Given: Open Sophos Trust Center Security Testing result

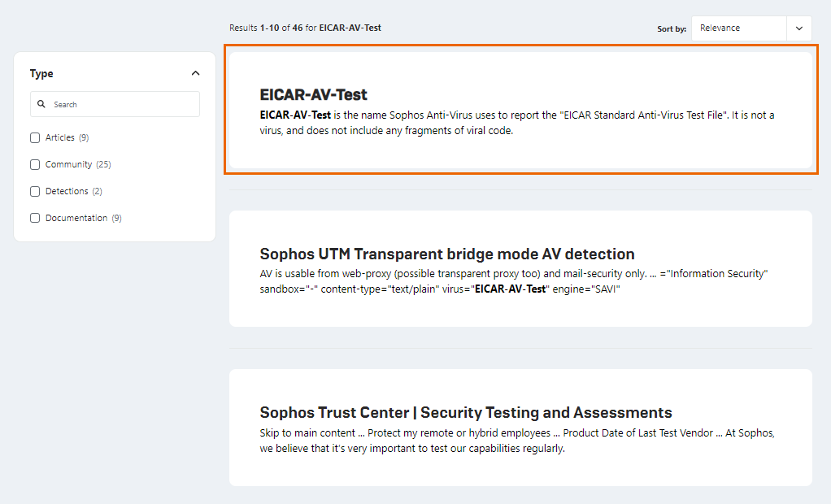Looking at the screenshot, I should pos(465,412).
